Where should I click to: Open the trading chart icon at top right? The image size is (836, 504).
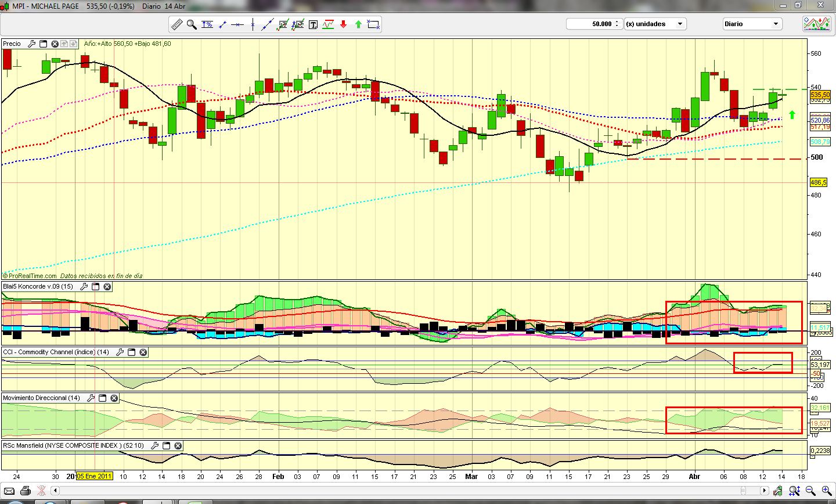coord(816,24)
